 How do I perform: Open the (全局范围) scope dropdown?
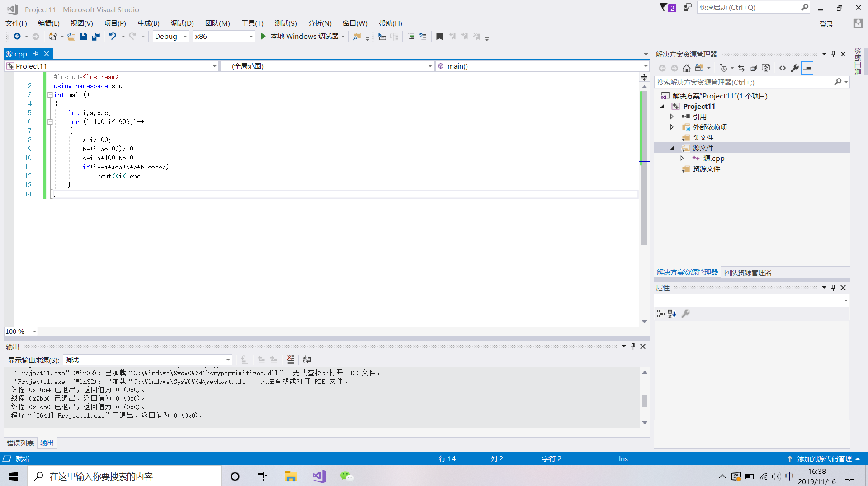point(327,66)
